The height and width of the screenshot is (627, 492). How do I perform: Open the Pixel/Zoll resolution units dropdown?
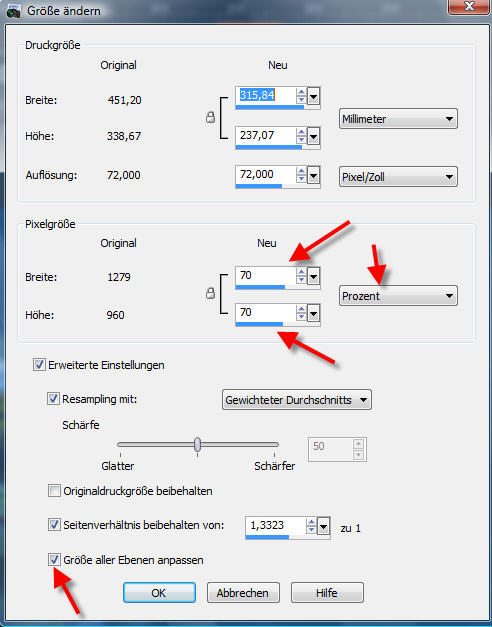398,177
